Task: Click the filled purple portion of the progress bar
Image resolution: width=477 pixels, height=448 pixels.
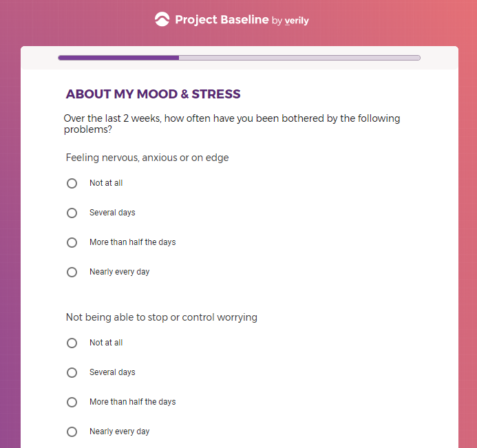Action: pyautogui.click(x=118, y=58)
